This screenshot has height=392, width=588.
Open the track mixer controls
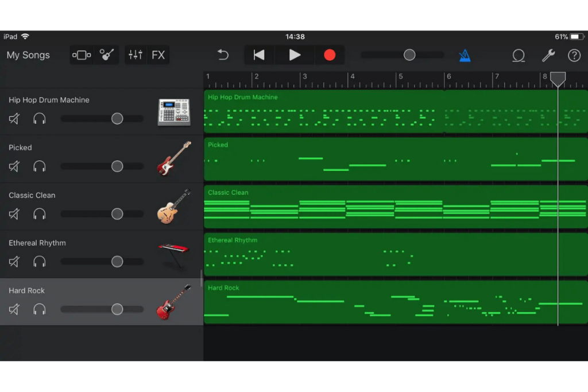pyautogui.click(x=136, y=55)
